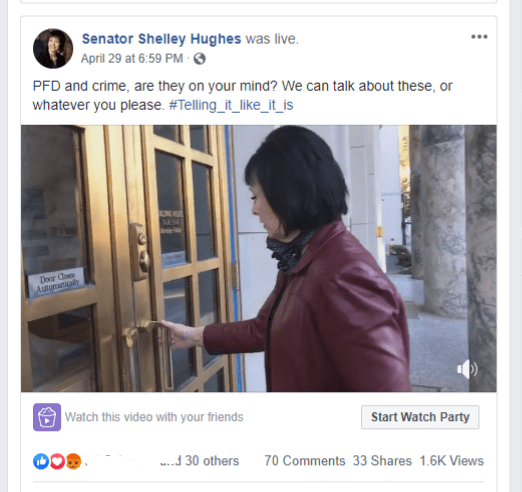
Task: Click the orange Angry reaction icon
Action: 73,461
